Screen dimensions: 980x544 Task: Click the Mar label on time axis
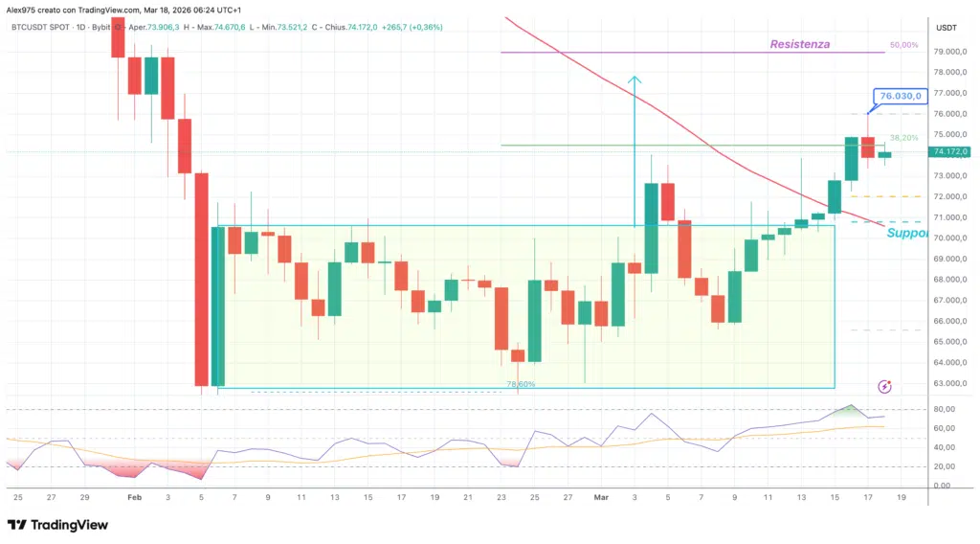click(x=601, y=498)
